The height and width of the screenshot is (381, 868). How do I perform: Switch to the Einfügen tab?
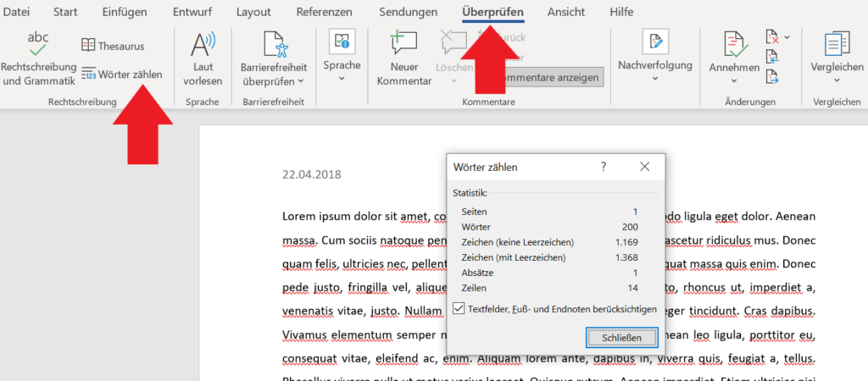click(125, 12)
